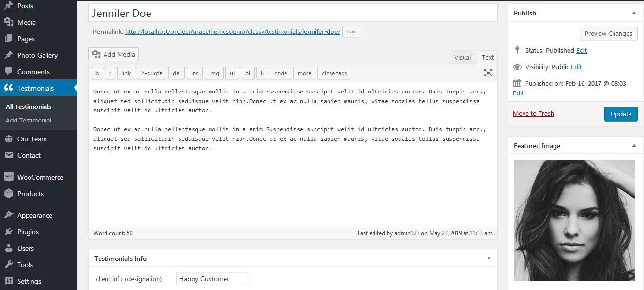The height and width of the screenshot is (290, 644).
Task: Click the Testimonials quote icon
Action: click(9, 88)
